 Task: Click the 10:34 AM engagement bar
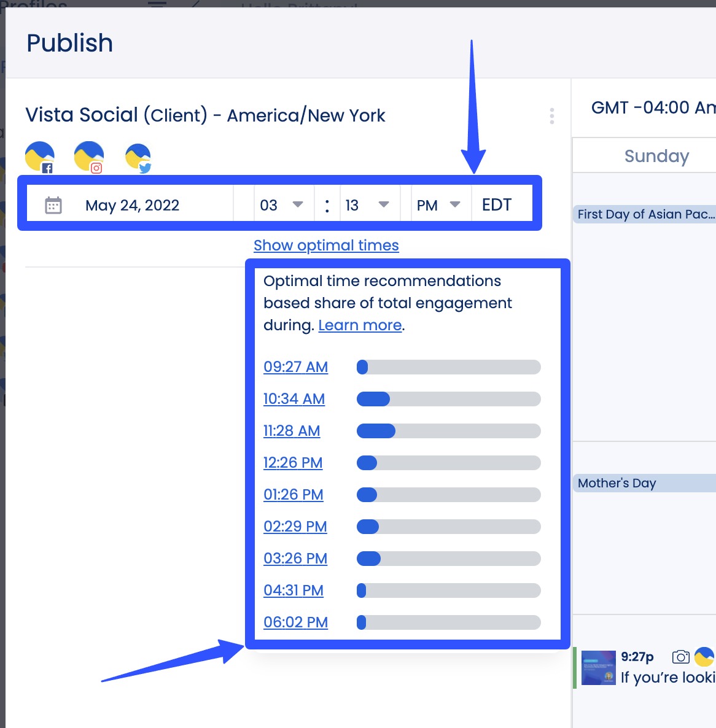point(448,399)
